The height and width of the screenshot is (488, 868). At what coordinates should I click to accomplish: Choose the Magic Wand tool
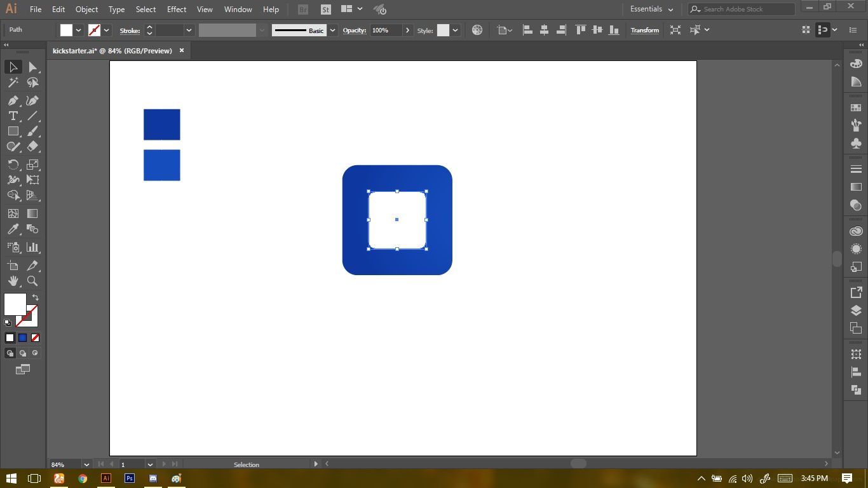coord(13,83)
